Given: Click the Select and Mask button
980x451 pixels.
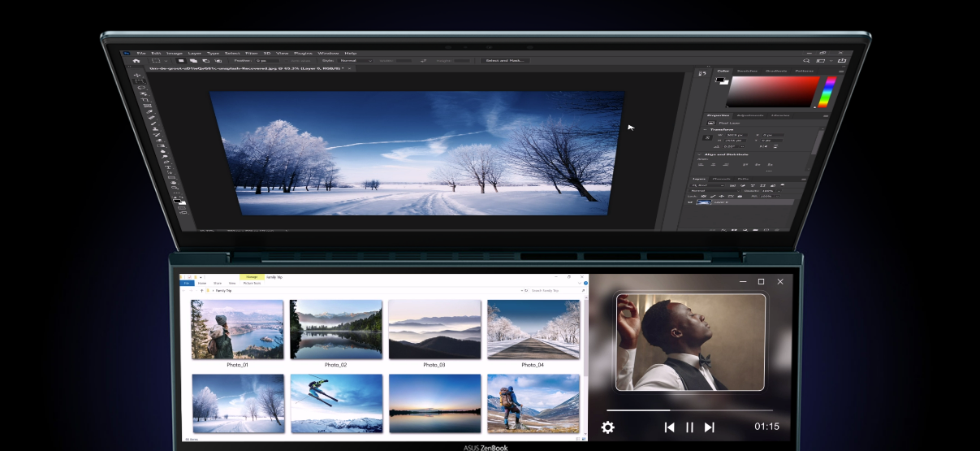Looking at the screenshot, I should click(x=503, y=61).
